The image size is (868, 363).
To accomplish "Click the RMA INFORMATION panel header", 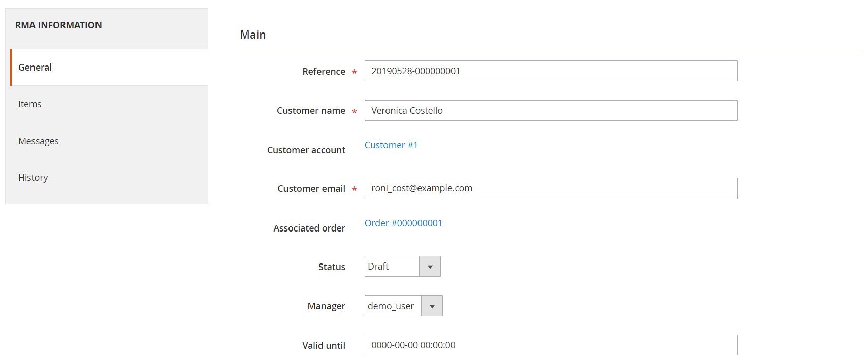I will tap(58, 25).
